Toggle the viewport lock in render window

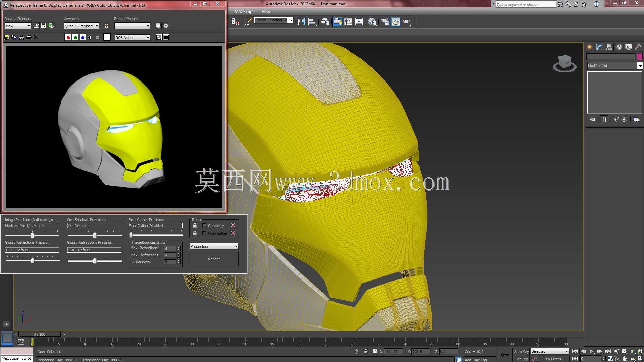click(x=107, y=26)
